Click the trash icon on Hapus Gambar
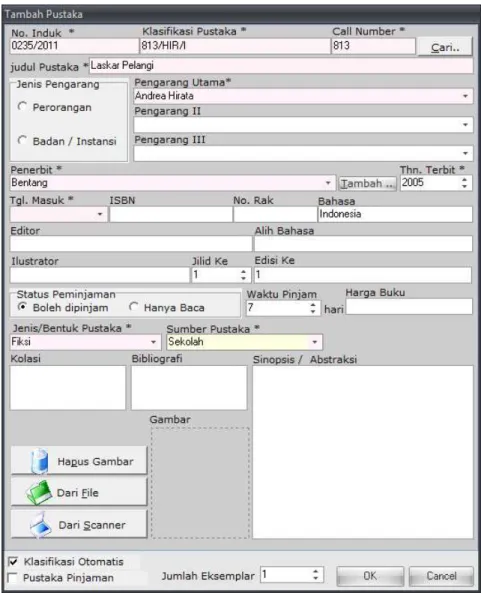Screen dimensions: 481x593 click(40, 461)
